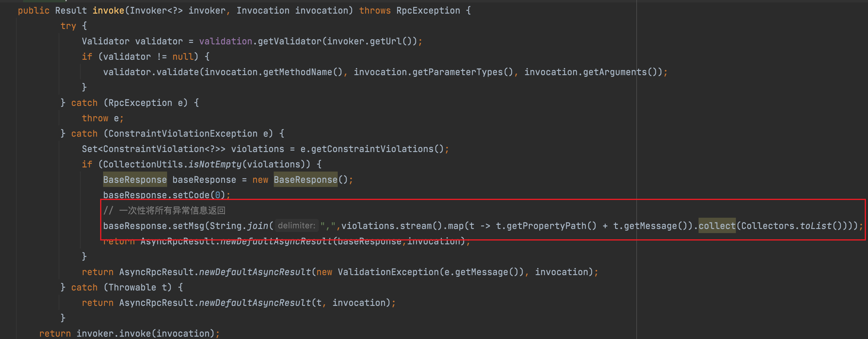Click highlighted 'BaseResponse' type before baseResponse variable
This screenshot has height=339, width=868.
click(135, 180)
